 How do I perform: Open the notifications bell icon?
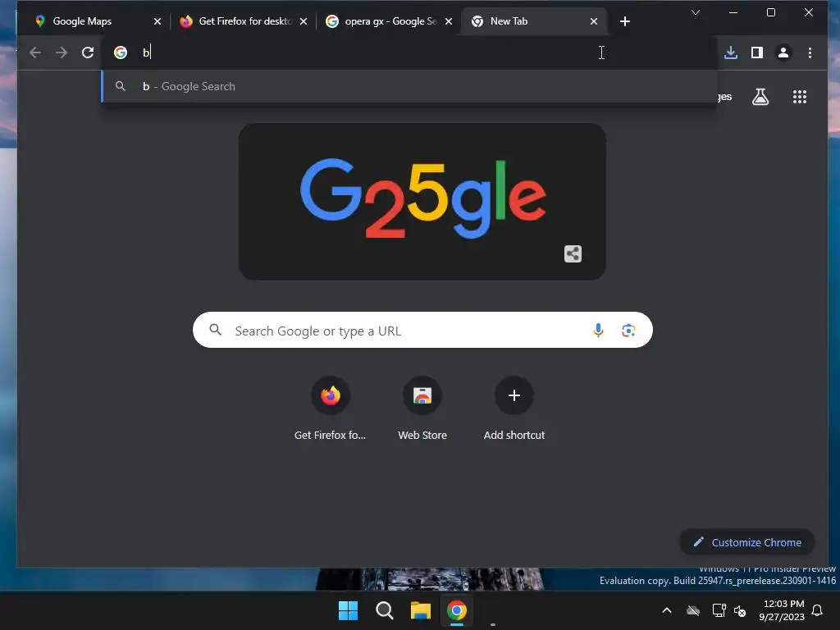tap(818, 610)
